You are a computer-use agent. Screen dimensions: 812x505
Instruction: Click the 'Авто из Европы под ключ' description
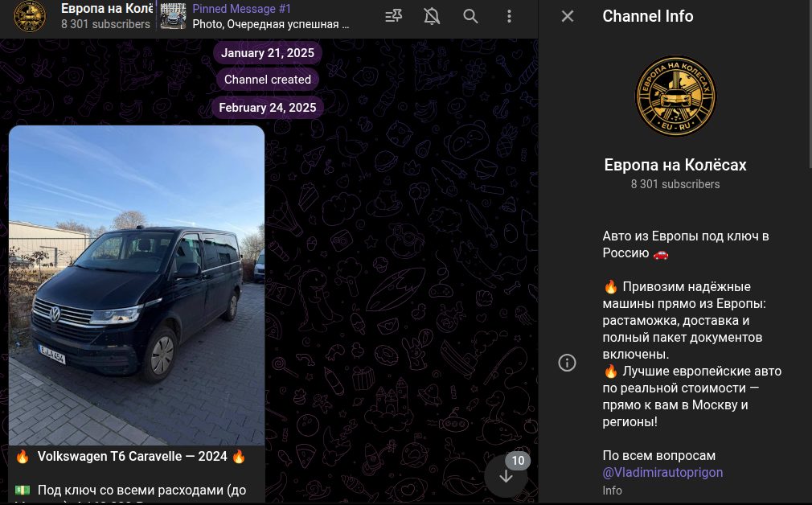pos(686,244)
